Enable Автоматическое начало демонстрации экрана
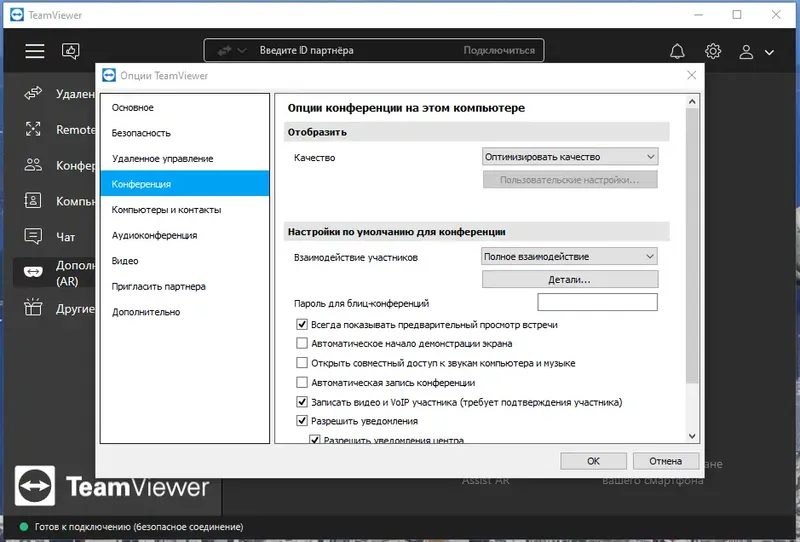The image size is (800, 542). (x=302, y=343)
